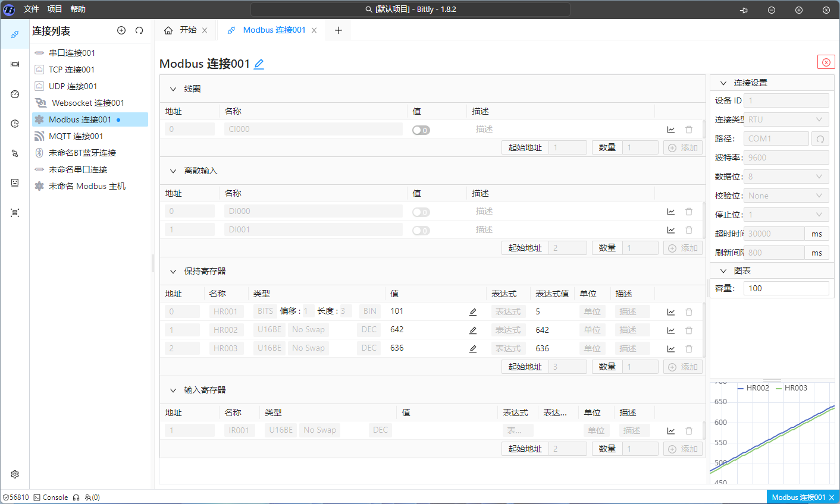Show chart for HR002 register
The image size is (840, 504).
click(671, 330)
